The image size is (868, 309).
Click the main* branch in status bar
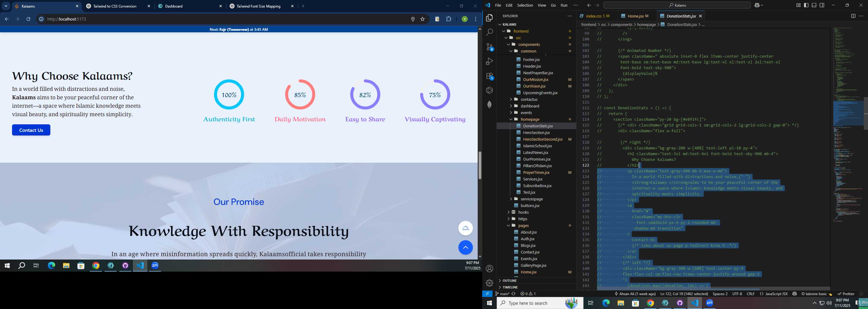[x=502, y=294]
